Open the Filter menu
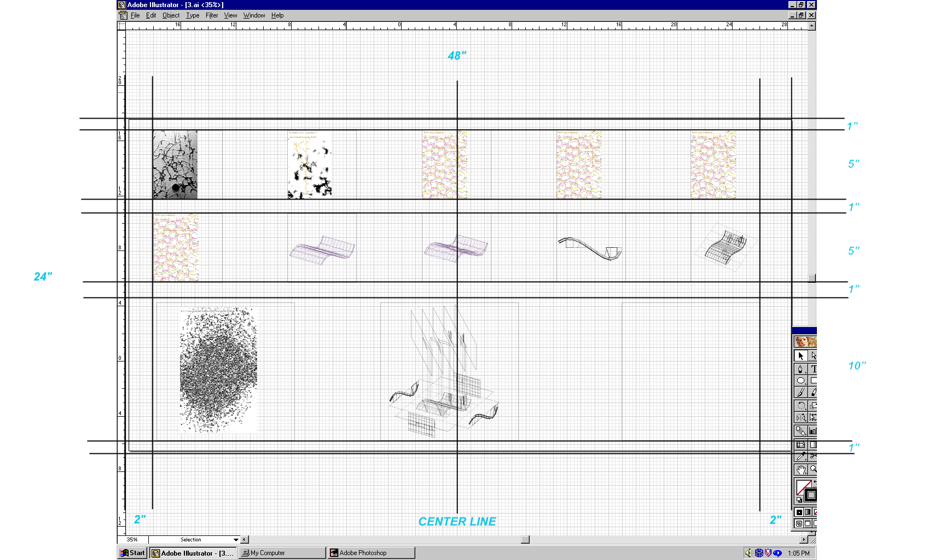Screen dimensions: 934x560 click(212, 15)
